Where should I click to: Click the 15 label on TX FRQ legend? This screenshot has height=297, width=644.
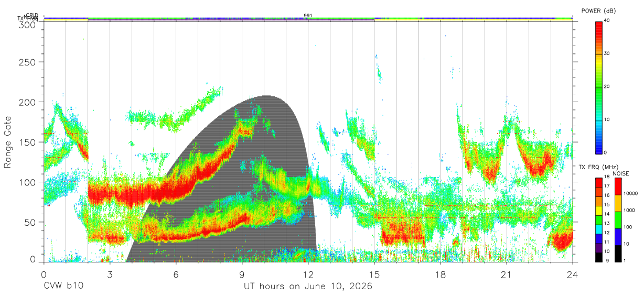click(x=606, y=204)
